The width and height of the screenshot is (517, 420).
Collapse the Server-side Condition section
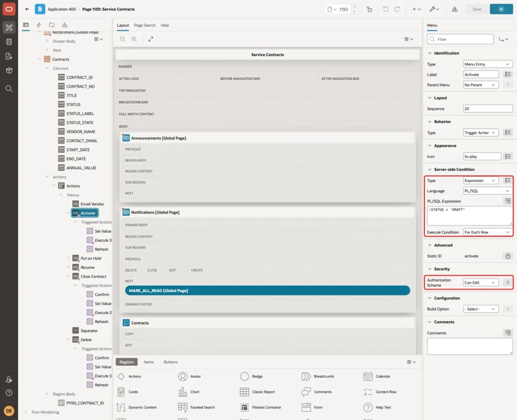(430, 170)
